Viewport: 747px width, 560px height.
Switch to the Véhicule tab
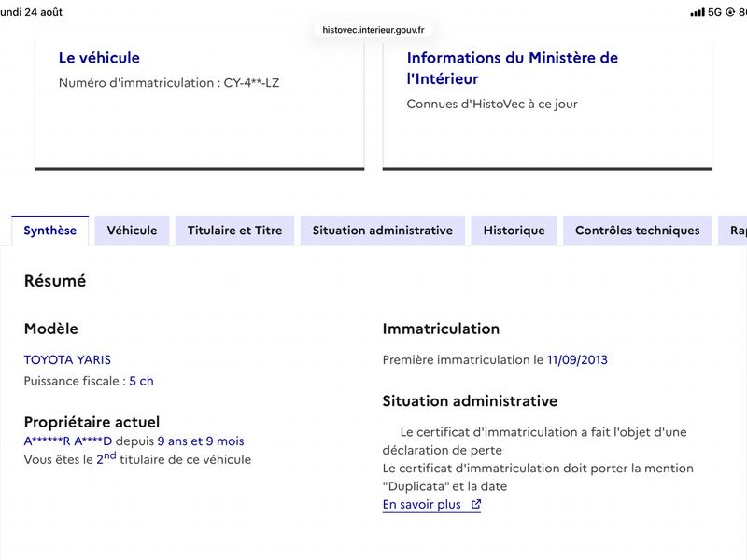coord(132,231)
